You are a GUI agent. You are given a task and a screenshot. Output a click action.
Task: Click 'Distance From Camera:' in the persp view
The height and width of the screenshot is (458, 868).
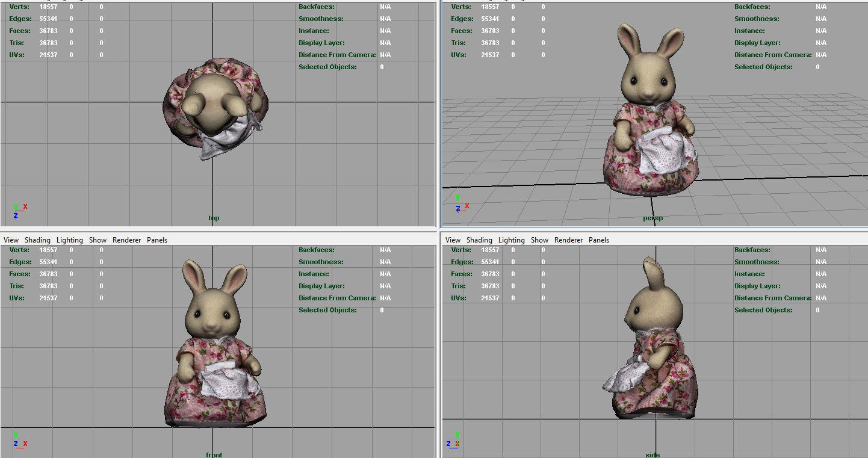pos(773,55)
